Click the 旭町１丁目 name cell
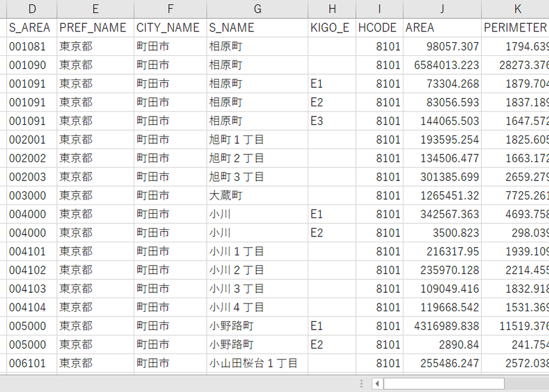 coord(257,140)
